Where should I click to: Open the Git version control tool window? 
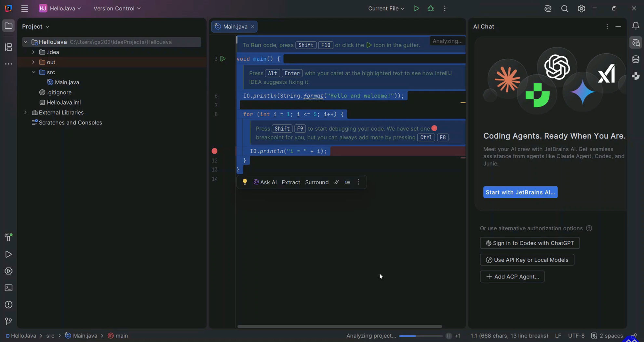tap(8, 321)
